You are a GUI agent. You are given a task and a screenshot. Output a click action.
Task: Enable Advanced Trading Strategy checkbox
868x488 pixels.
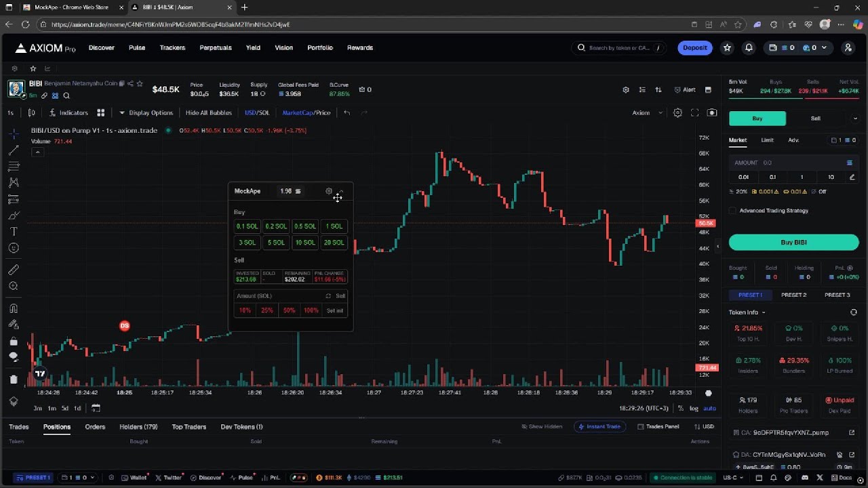click(x=732, y=211)
